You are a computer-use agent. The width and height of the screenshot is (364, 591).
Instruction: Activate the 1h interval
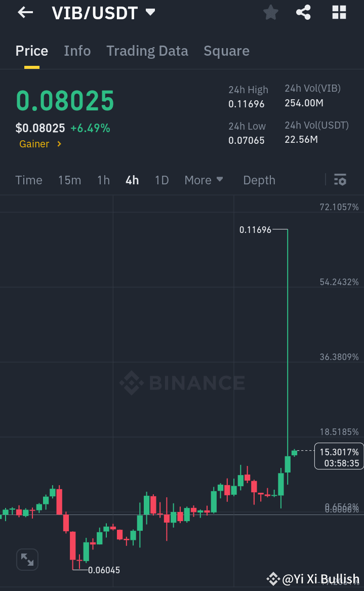[x=103, y=180]
